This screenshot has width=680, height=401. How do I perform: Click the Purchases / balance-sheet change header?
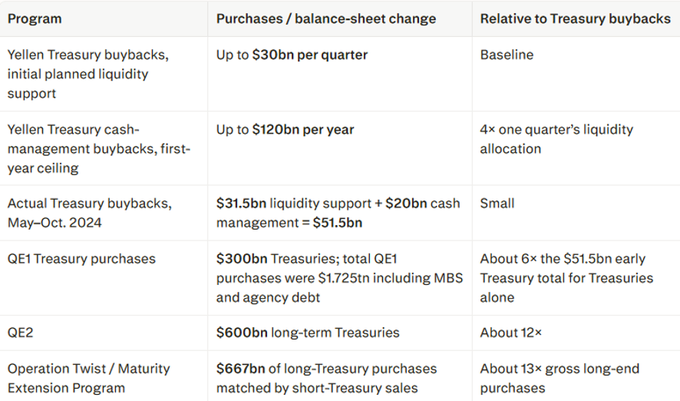[x=326, y=19]
